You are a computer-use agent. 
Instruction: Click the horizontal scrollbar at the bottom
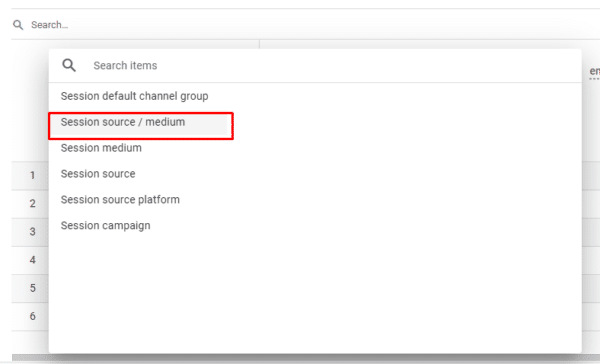pos(306,358)
